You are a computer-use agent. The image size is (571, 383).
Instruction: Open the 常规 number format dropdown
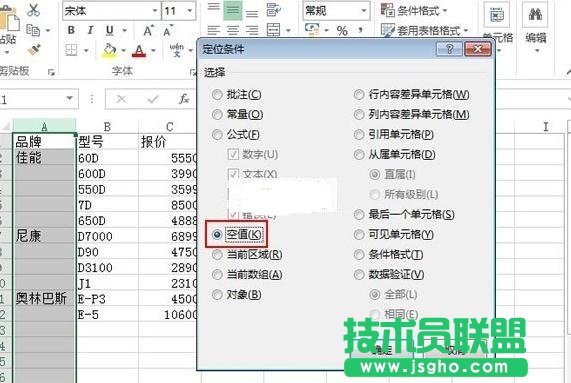[364, 11]
